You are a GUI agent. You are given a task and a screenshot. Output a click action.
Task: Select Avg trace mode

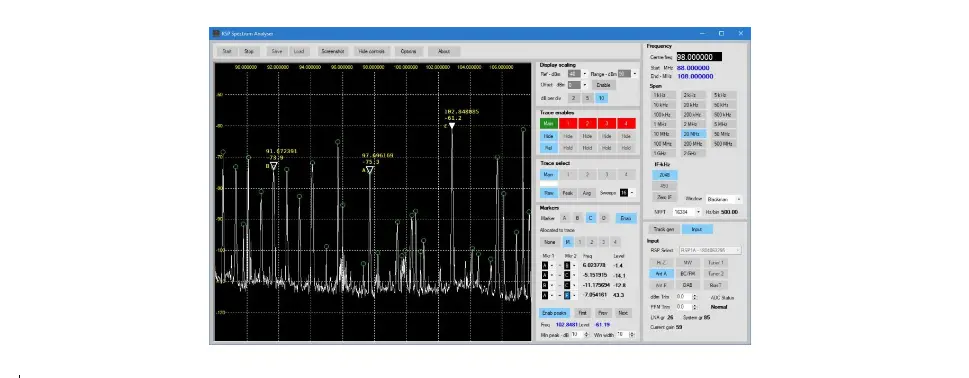[587, 193]
